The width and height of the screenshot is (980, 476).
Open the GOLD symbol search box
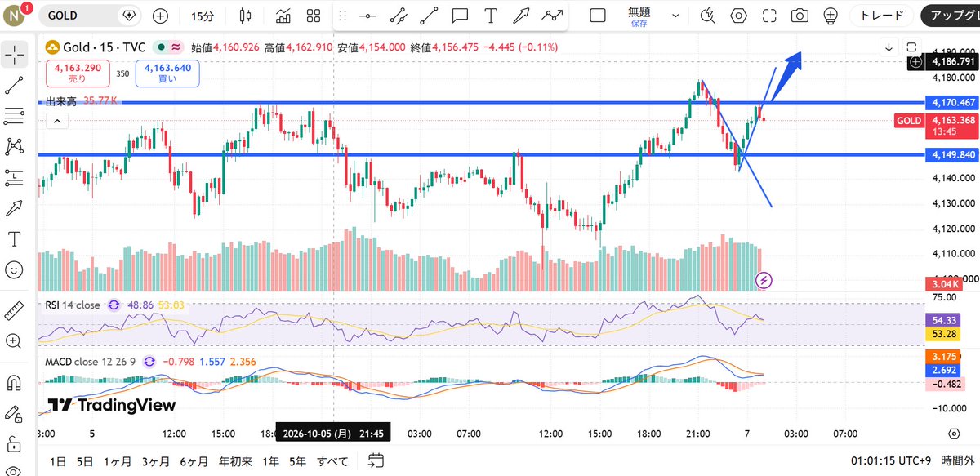pos(88,16)
